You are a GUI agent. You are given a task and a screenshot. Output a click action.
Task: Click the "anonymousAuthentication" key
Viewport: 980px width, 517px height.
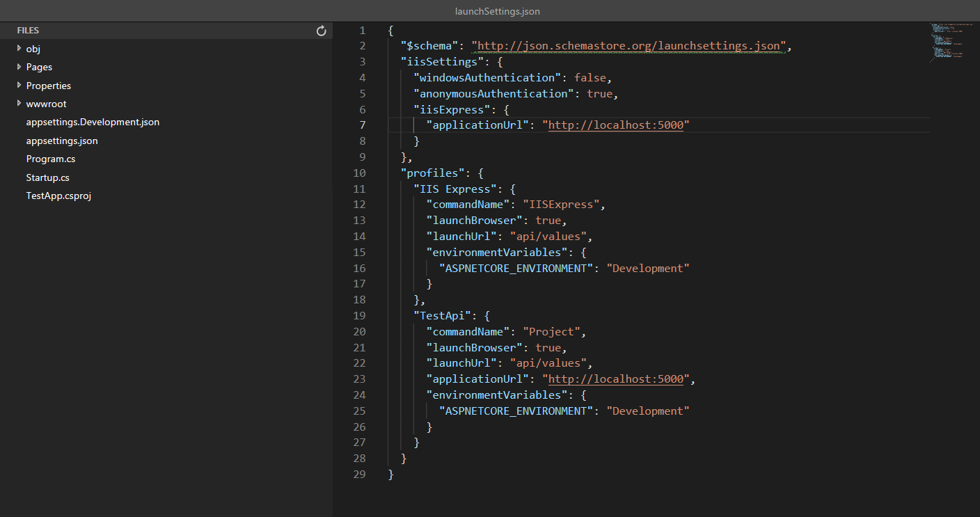[493, 93]
